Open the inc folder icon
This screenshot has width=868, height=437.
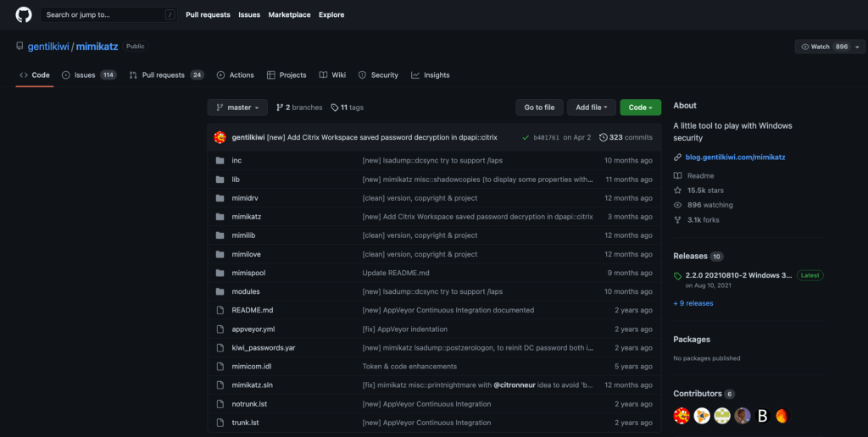click(220, 160)
